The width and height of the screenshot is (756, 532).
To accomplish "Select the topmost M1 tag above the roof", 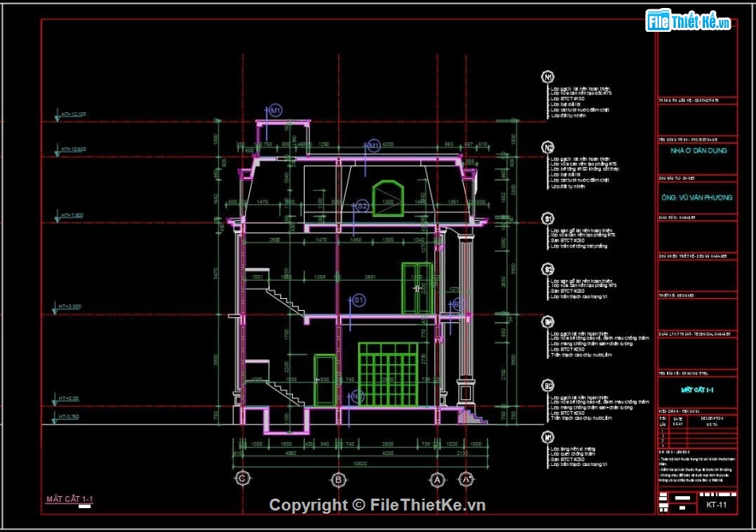I will click(275, 110).
